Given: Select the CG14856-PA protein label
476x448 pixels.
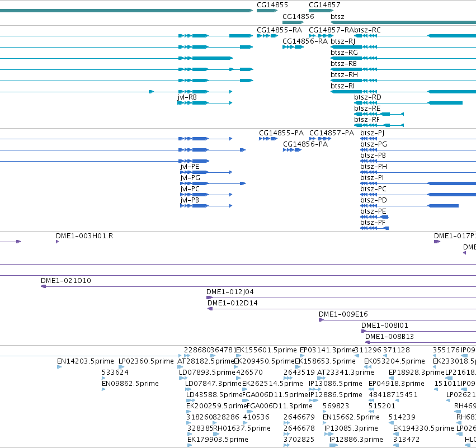Looking at the screenshot, I should point(305,144).
